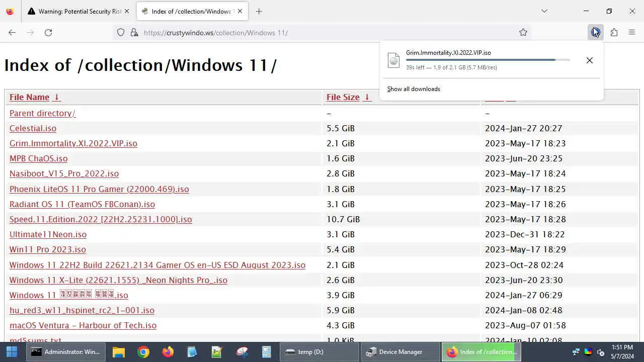Open Windows 11 22H2 Gamer OS iso link
This screenshot has height=362, width=644.
click(x=157, y=265)
